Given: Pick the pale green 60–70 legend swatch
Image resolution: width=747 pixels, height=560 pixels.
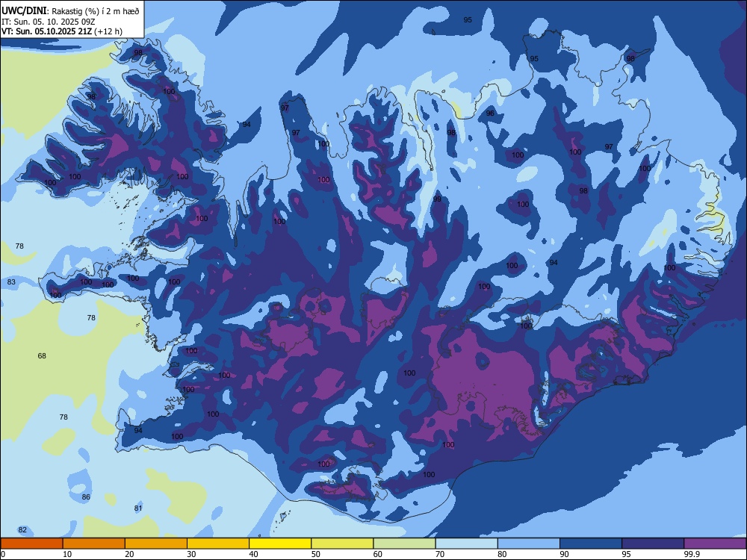Looking at the screenshot, I should [404, 544].
